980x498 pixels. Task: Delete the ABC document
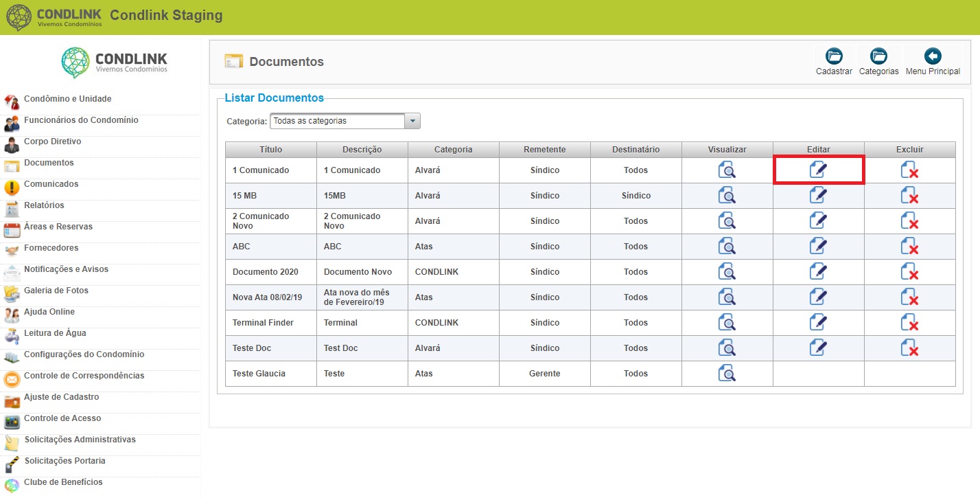click(909, 246)
